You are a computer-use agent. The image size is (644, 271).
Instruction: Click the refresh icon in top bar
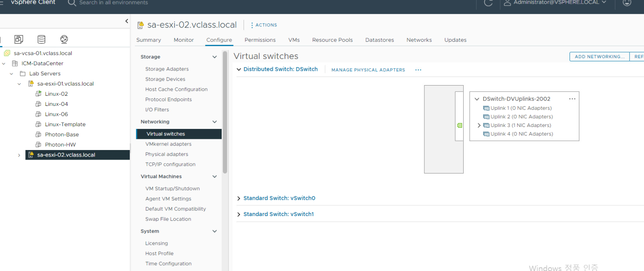click(x=488, y=3)
